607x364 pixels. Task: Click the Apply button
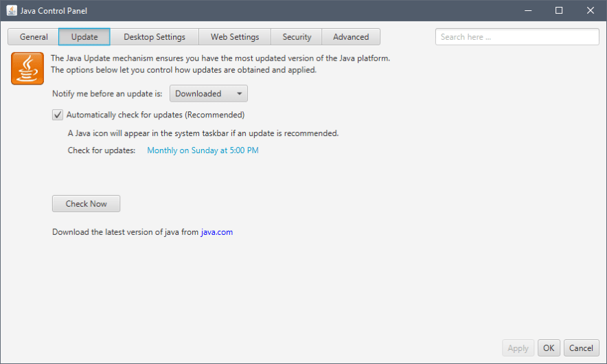518,348
